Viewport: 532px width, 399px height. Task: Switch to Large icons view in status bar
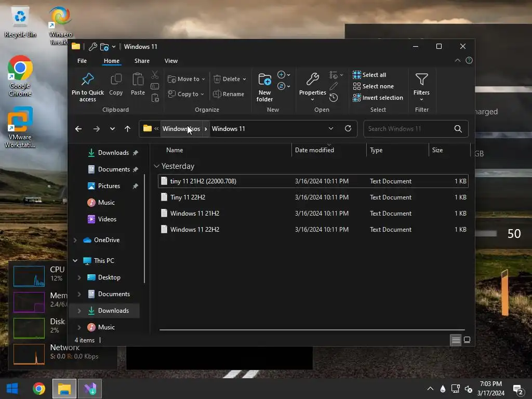pos(467,340)
